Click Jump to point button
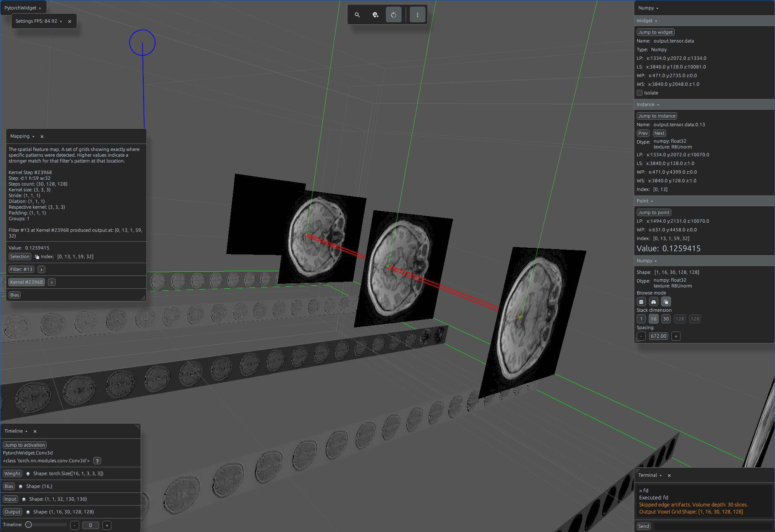 coord(654,213)
